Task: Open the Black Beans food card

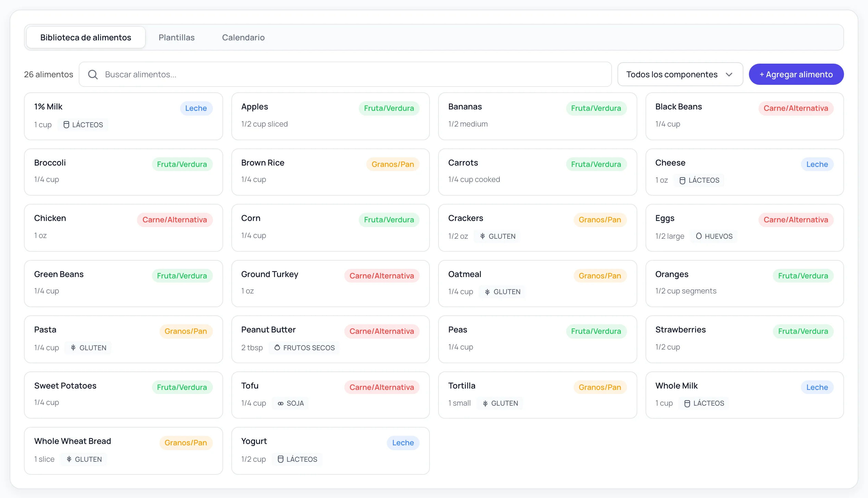Action: click(x=744, y=116)
